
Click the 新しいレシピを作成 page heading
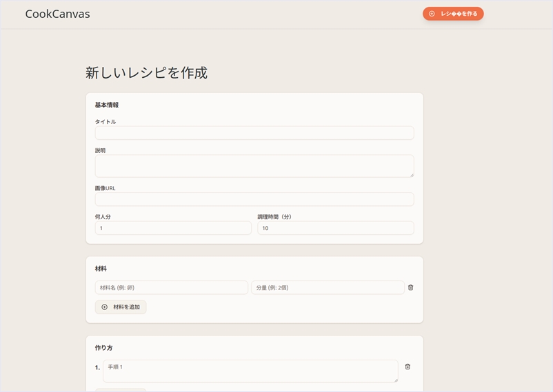146,72
